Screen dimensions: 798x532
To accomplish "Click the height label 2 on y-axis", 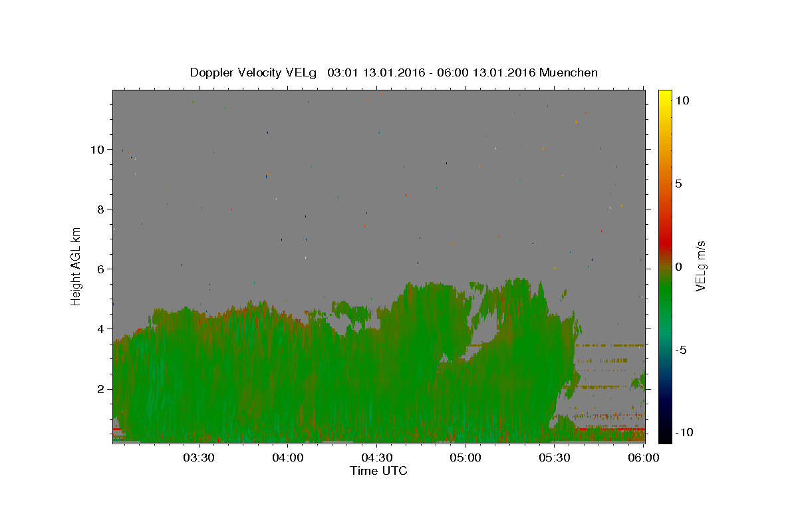I will (x=101, y=389).
